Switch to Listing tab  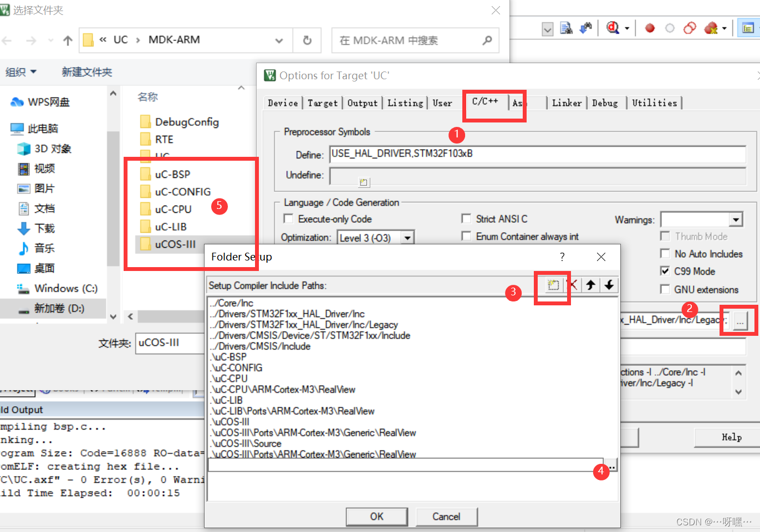pyautogui.click(x=405, y=103)
